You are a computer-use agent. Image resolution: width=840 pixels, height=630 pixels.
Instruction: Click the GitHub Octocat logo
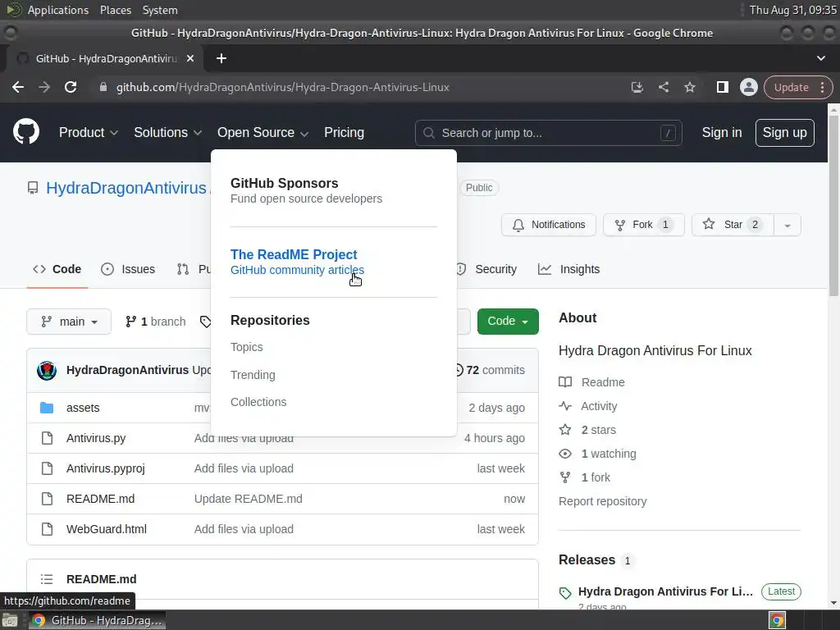[x=26, y=132]
